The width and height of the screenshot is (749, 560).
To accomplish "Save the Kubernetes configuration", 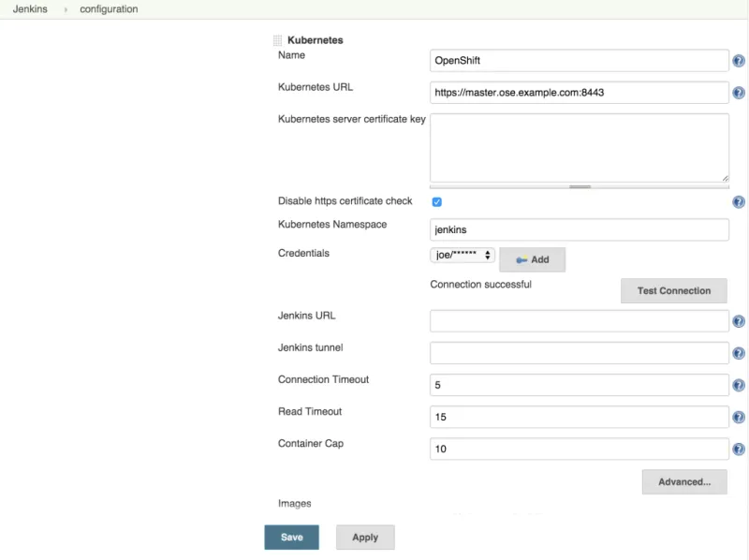I will [290, 538].
